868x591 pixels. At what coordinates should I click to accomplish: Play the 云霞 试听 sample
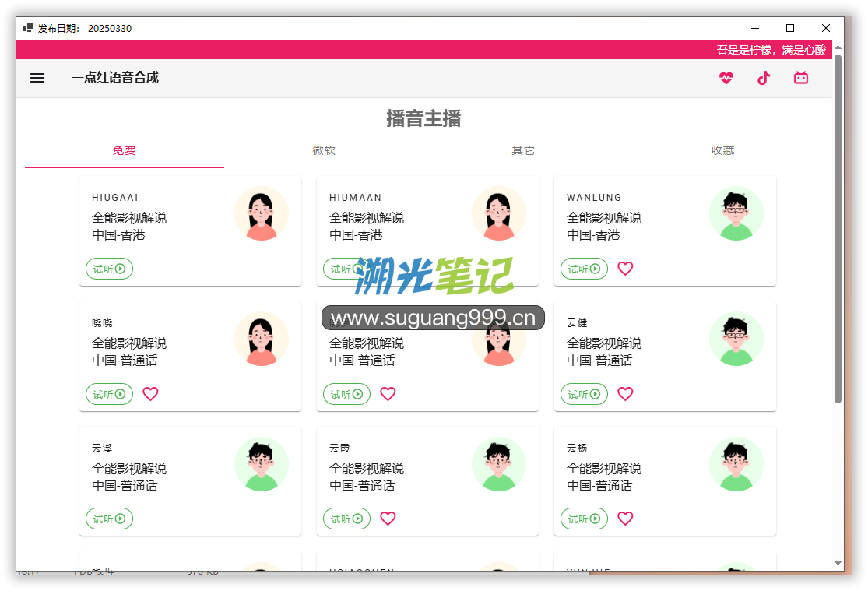coord(346,519)
